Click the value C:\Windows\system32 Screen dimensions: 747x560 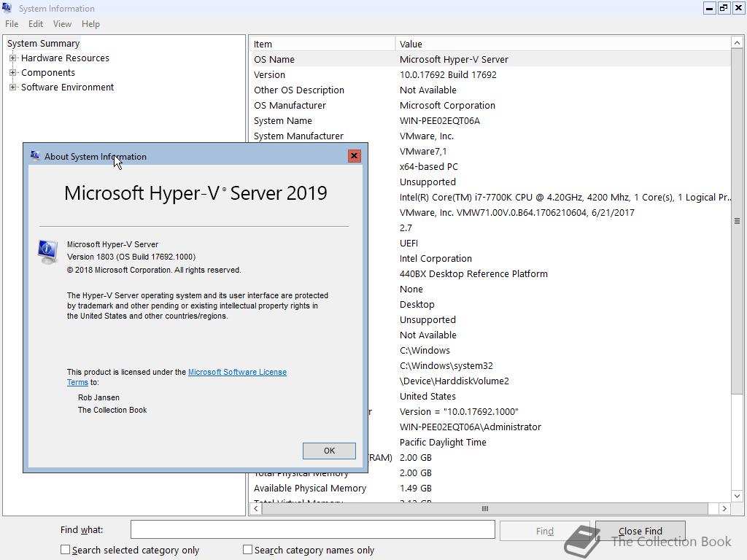click(446, 366)
